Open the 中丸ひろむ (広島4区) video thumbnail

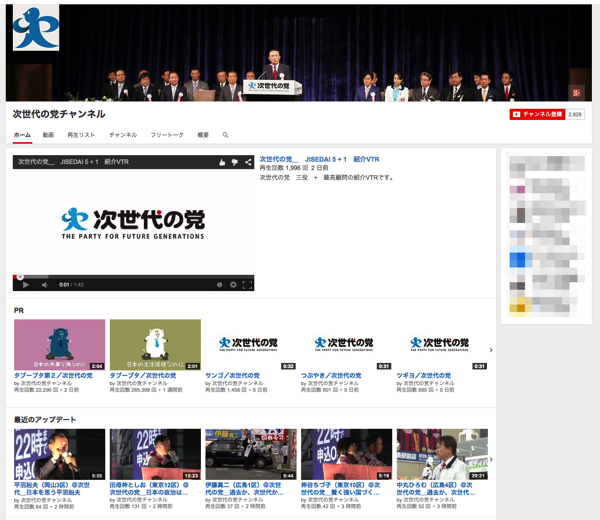click(x=442, y=454)
